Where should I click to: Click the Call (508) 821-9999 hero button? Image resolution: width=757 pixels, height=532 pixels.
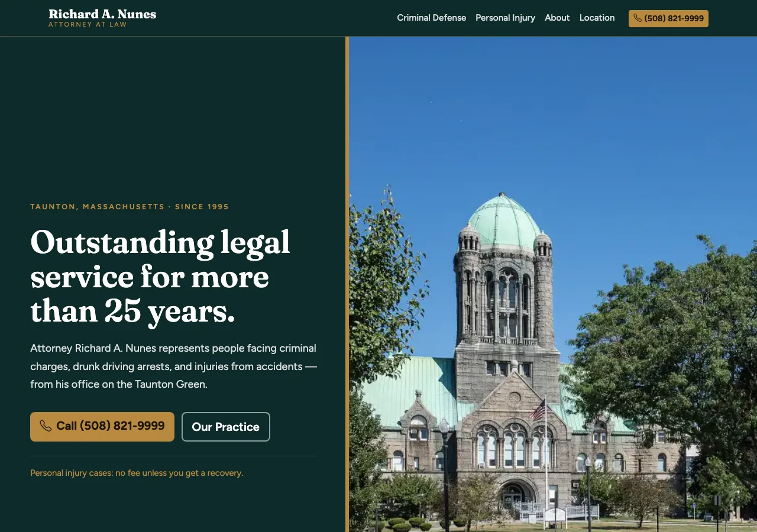(x=102, y=427)
